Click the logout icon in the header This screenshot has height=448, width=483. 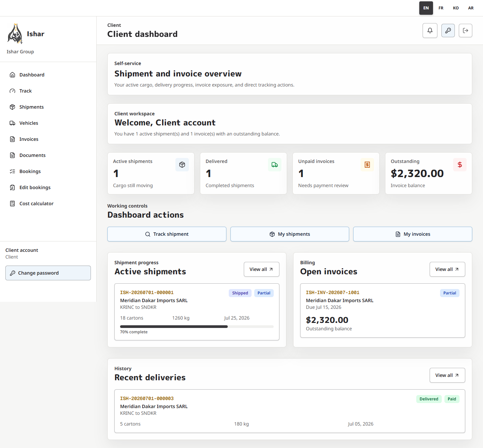(x=466, y=31)
